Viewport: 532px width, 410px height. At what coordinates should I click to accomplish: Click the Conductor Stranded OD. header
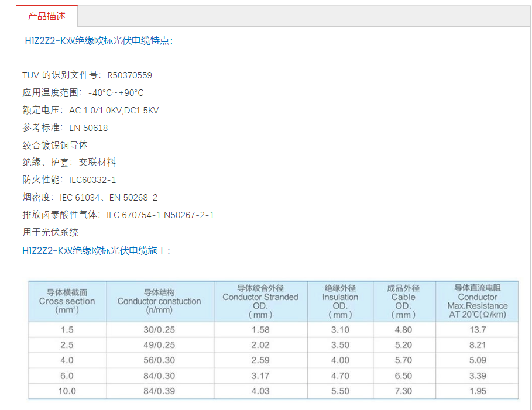260,301
